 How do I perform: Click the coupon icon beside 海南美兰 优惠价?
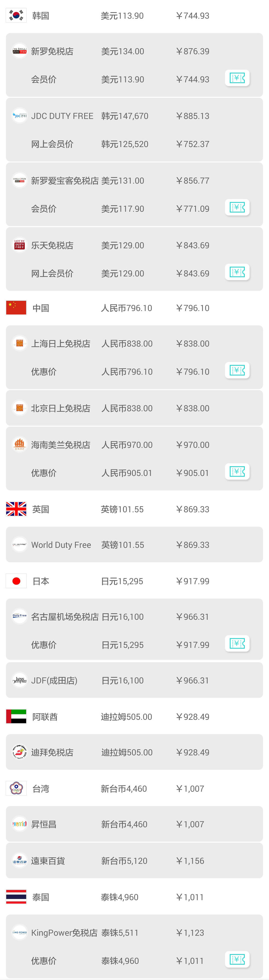point(237,471)
